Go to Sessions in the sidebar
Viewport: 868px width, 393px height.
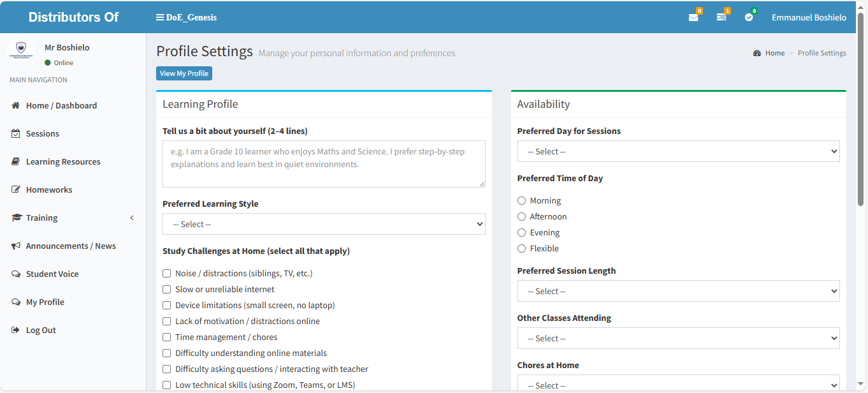click(42, 134)
